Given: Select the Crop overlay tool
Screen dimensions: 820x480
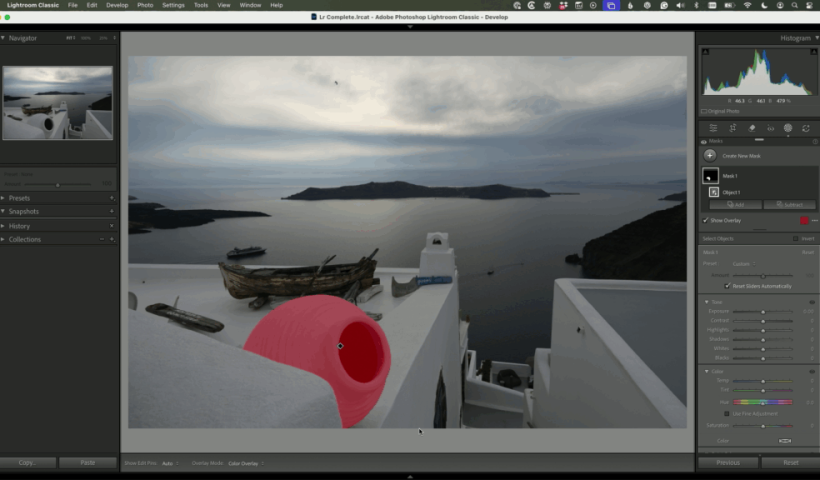Looking at the screenshot, I should [732, 128].
